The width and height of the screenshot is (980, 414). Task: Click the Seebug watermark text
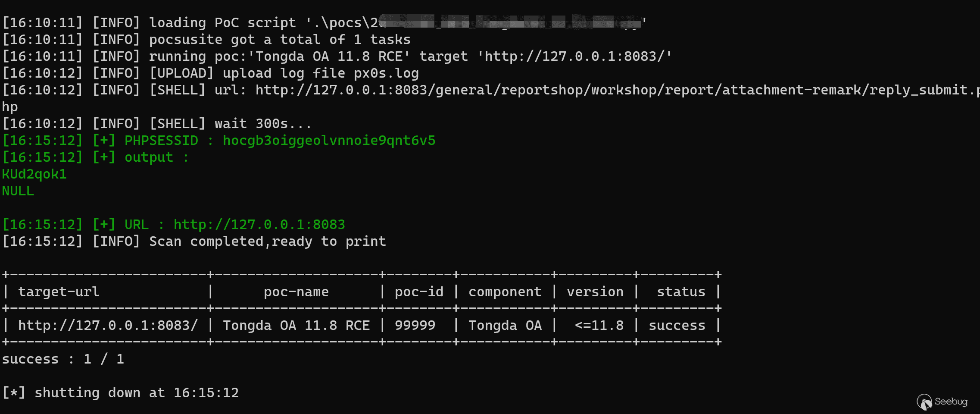[951, 401]
